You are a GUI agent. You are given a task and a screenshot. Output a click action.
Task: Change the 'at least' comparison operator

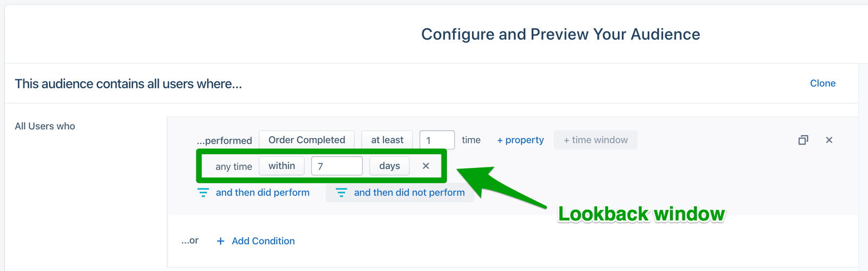[x=387, y=140]
